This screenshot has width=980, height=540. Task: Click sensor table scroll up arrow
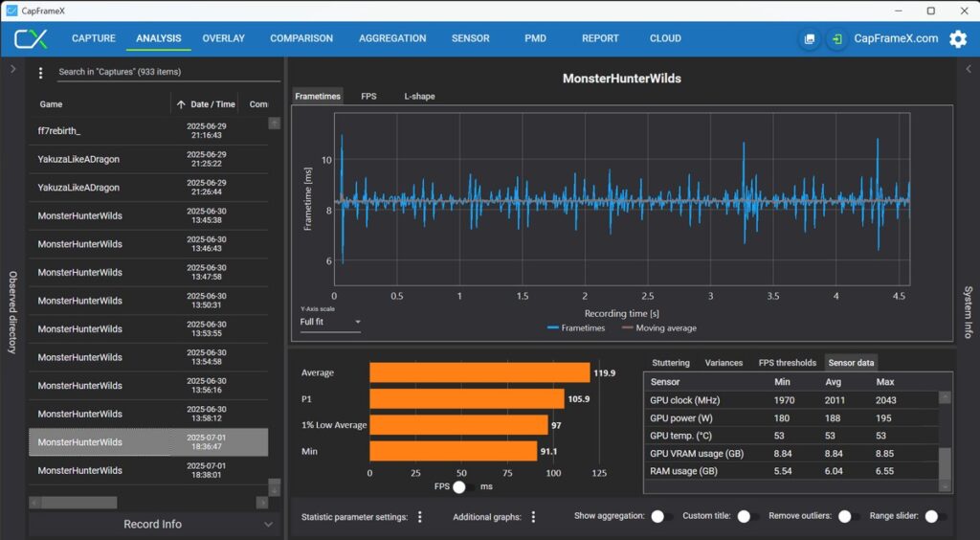pos(945,397)
